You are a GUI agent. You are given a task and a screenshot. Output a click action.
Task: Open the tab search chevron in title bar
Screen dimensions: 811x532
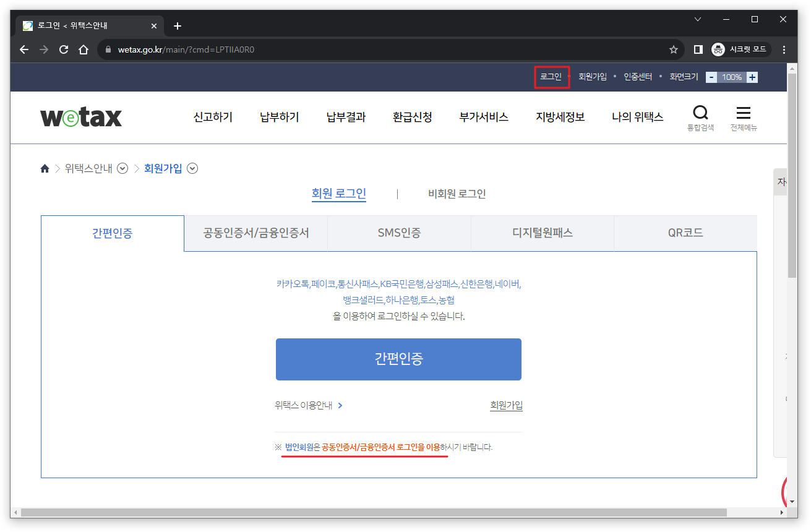(x=698, y=19)
